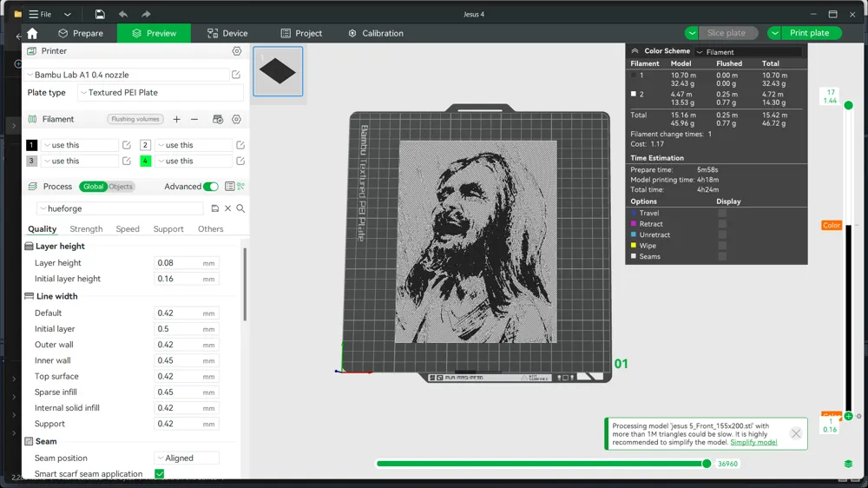Click the horizontal move slider handle
The image size is (868, 488).
coord(707,464)
